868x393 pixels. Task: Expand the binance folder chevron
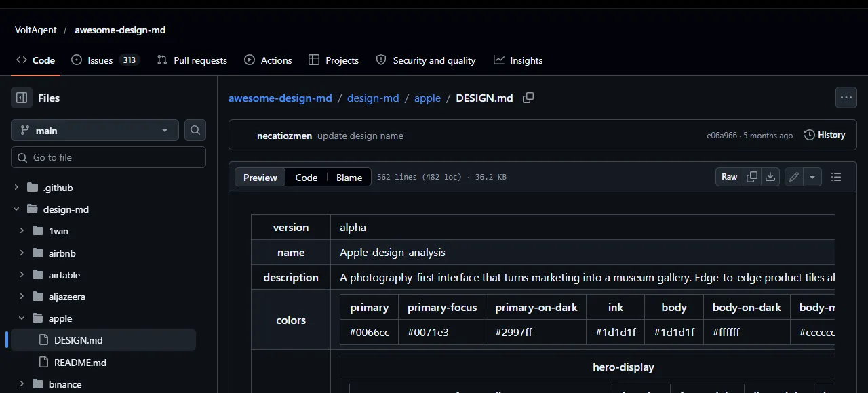point(22,384)
